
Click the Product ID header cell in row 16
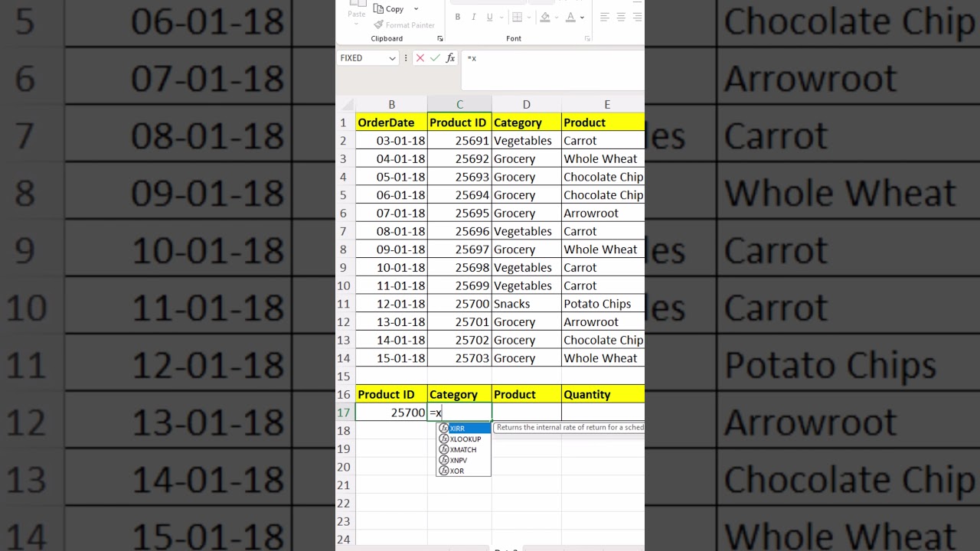click(x=391, y=394)
